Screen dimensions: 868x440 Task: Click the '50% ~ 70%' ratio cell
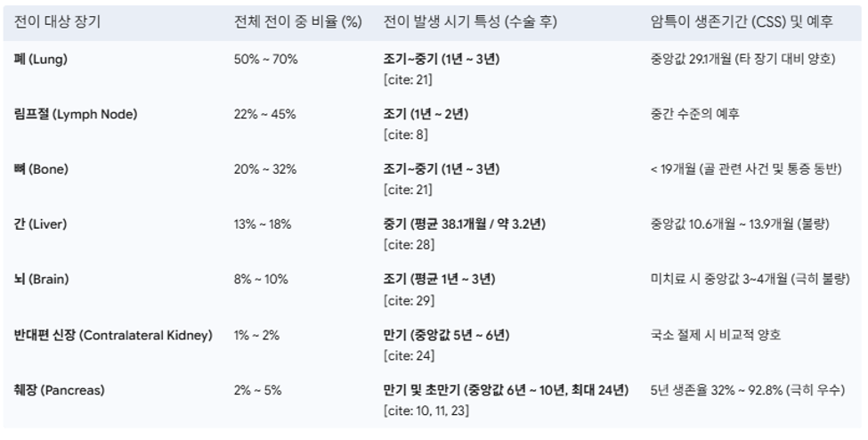[265, 60]
